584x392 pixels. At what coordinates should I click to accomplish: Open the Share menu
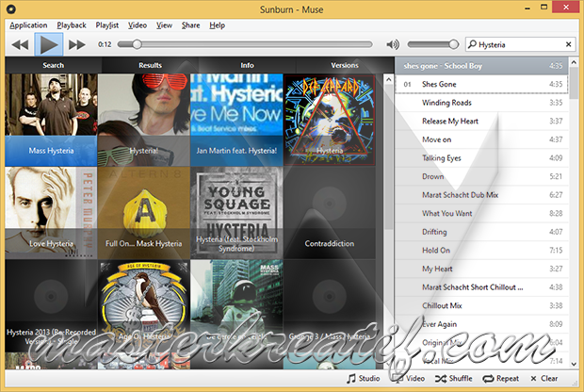(x=190, y=25)
